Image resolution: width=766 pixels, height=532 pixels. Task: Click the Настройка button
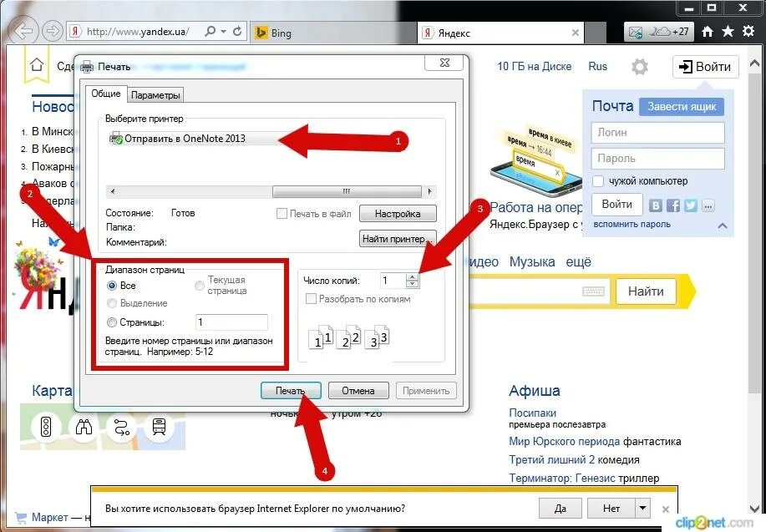pyautogui.click(x=398, y=214)
